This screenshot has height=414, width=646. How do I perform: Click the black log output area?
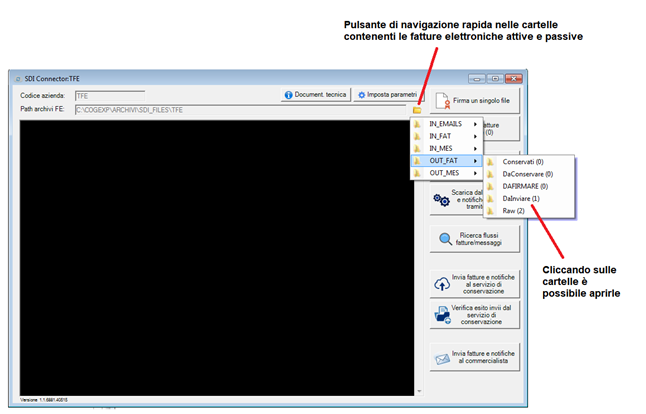pyautogui.click(x=217, y=258)
